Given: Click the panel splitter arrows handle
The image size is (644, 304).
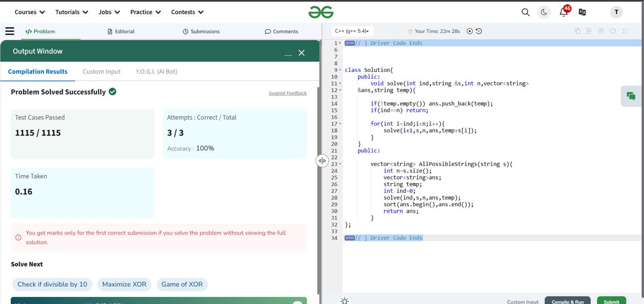Looking at the screenshot, I should (x=321, y=160).
